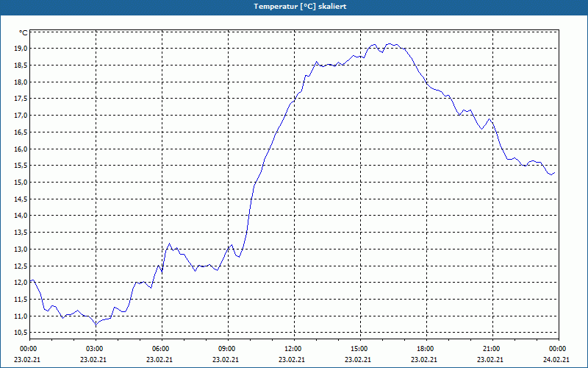Click the '06:00' time axis label
Screen dimensions: 588x368
(162, 349)
